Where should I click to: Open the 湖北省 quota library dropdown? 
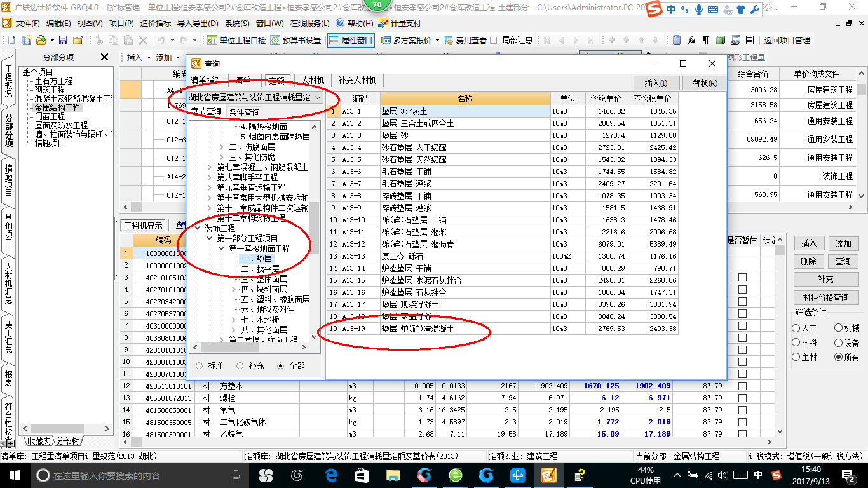(317, 98)
